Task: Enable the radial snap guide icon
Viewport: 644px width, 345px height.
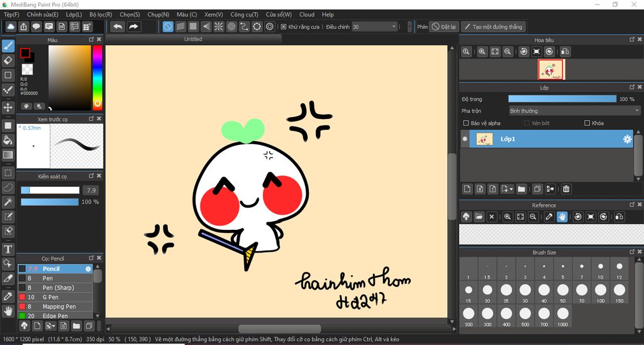Action: coord(219,26)
